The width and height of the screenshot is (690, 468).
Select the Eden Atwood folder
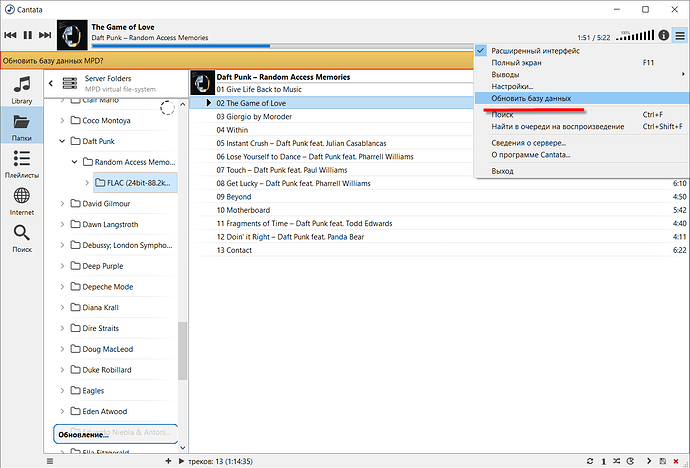tap(99, 411)
